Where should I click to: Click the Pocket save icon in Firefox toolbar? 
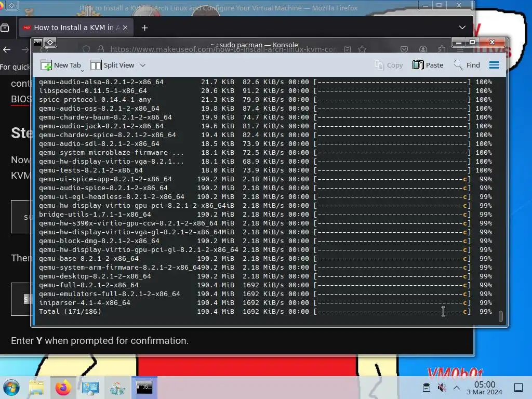404,49
